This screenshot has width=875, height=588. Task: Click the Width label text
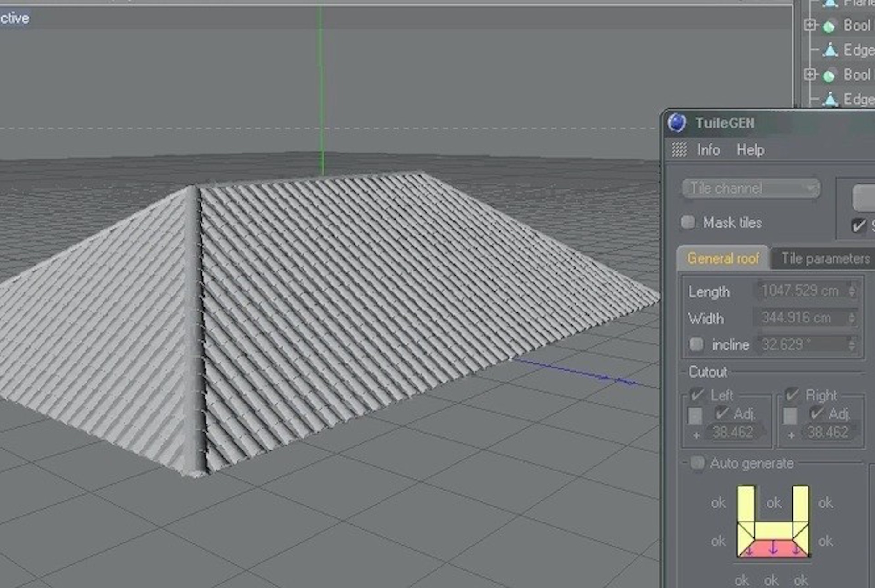706,318
